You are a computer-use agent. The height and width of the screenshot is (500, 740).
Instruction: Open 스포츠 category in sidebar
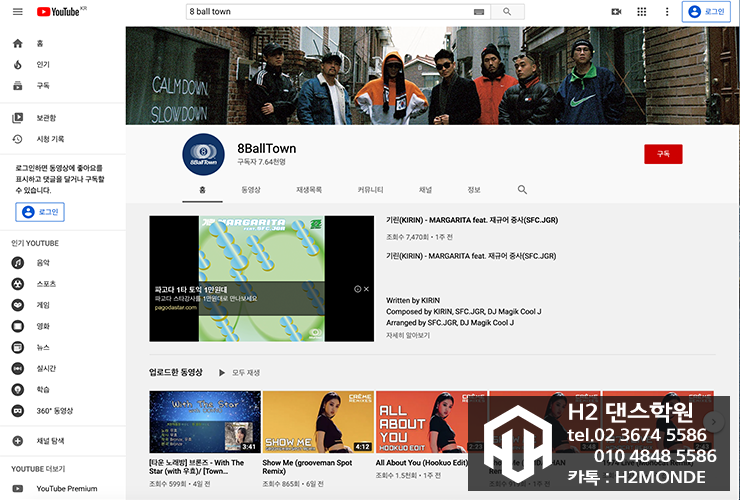(x=63, y=284)
